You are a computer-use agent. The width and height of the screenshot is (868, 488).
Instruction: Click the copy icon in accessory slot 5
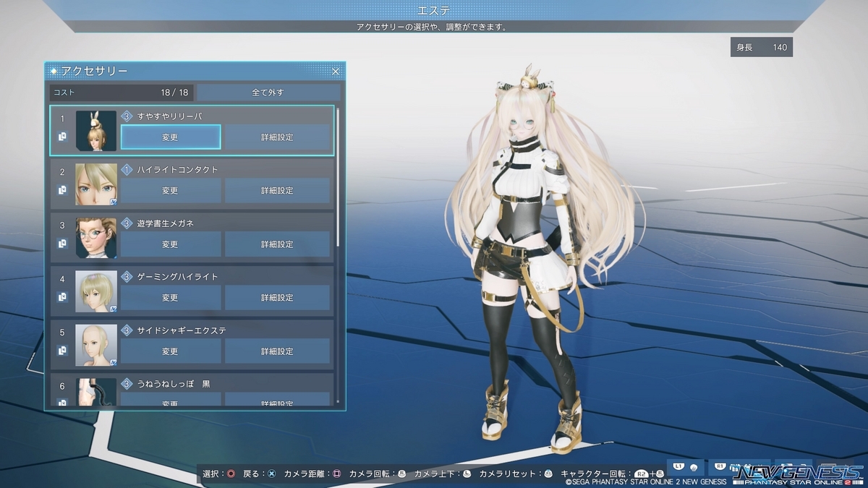coord(63,351)
